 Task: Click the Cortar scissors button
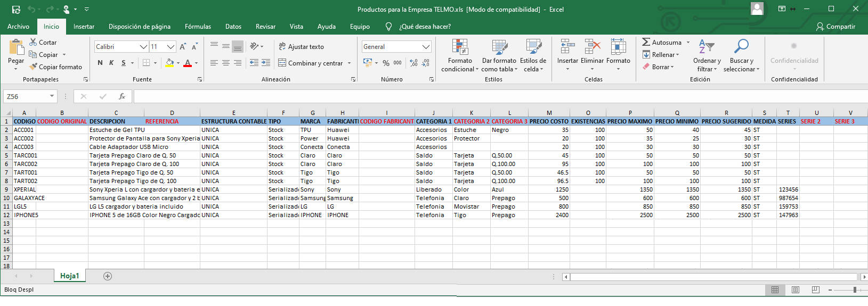click(x=43, y=42)
